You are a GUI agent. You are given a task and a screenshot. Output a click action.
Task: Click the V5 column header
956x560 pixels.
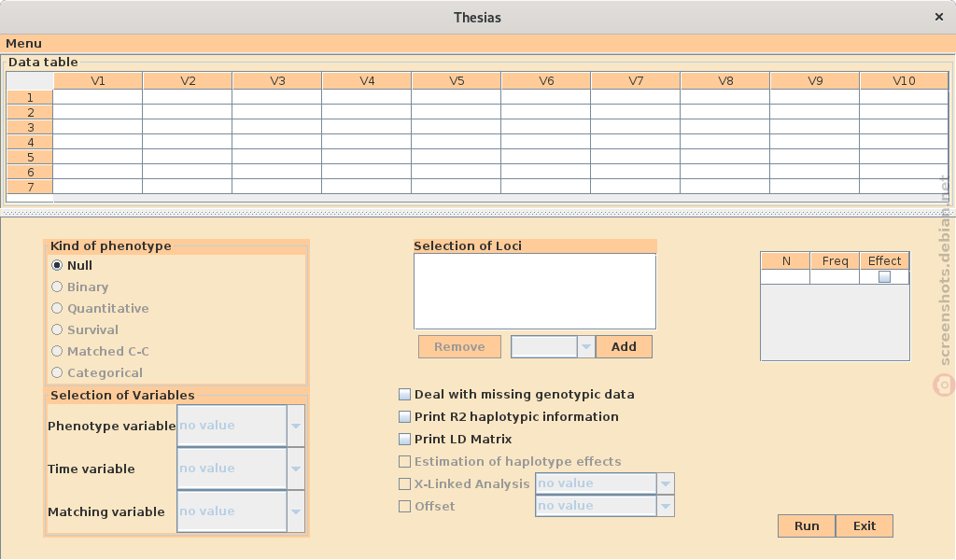[x=456, y=81]
